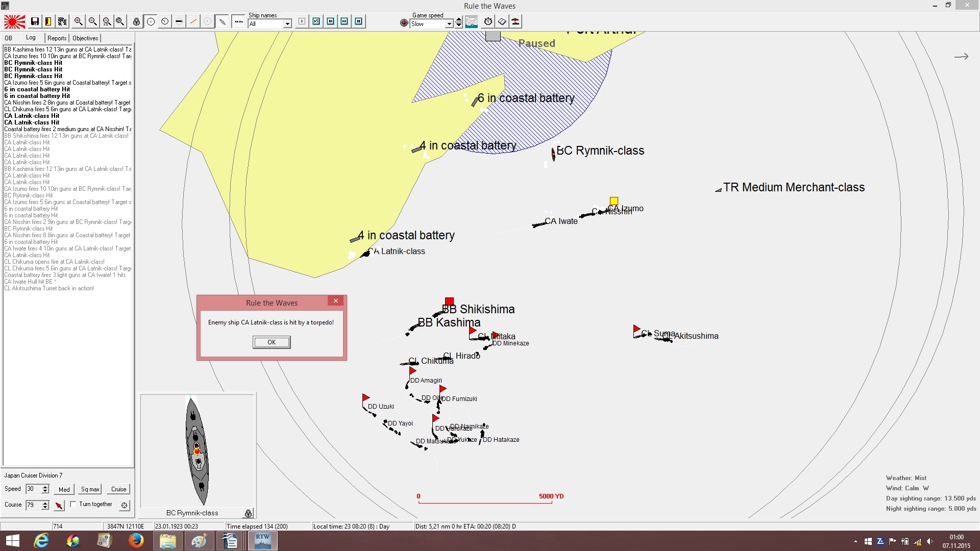980x551 pixels.
Task: Click the save game disk icon
Action: point(35,21)
